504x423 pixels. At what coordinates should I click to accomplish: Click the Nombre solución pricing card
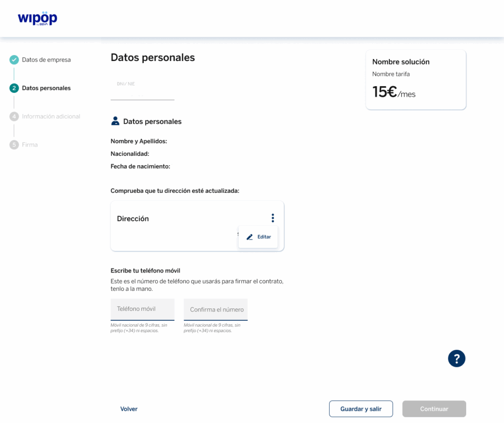pyautogui.click(x=415, y=80)
